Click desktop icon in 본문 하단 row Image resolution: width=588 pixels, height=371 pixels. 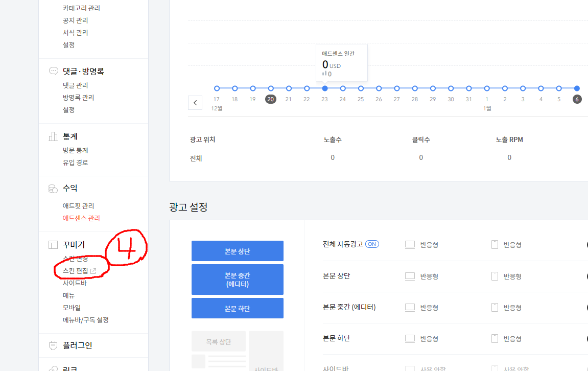coord(410,339)
